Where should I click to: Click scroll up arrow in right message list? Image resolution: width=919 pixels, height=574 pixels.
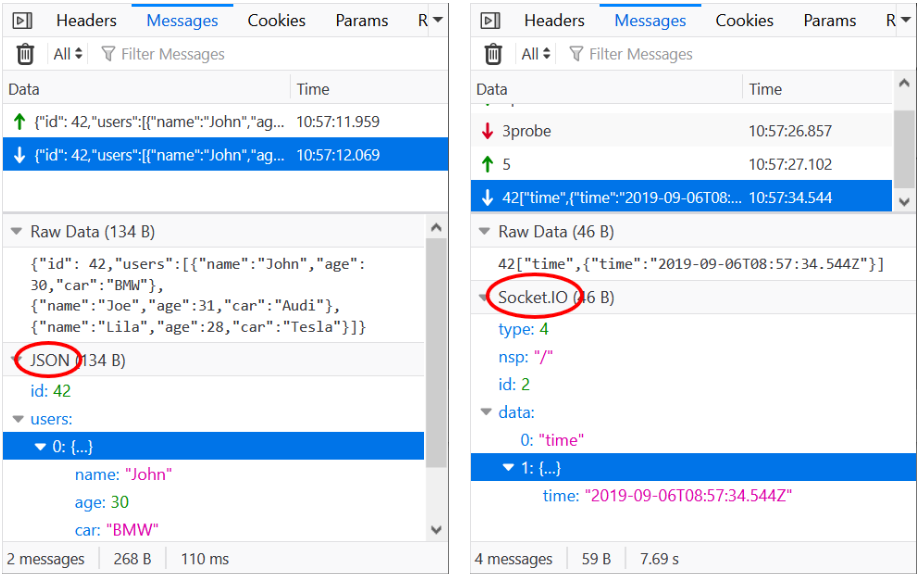[904, 84]
